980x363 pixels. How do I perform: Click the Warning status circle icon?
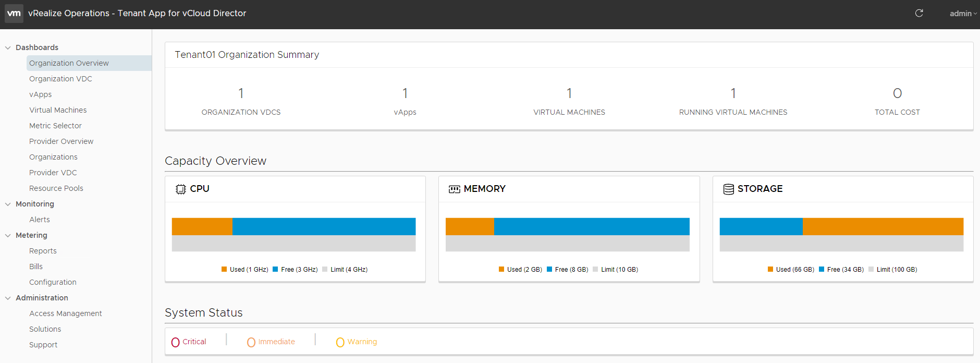click(x=340, y=342)
